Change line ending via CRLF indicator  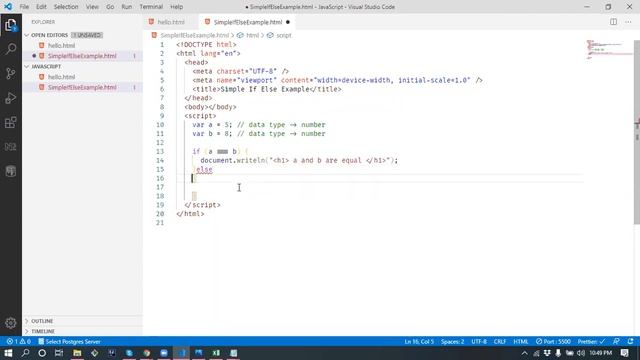pos(500,342)
